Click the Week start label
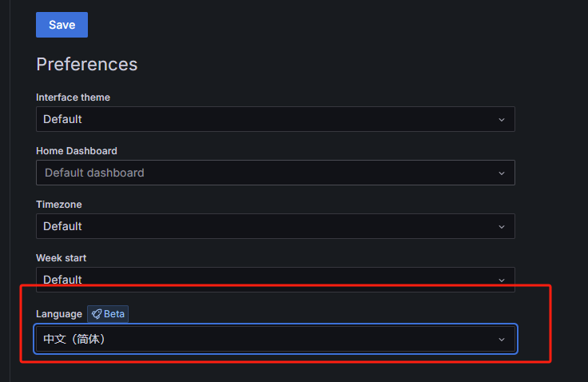This screenshot has width=588, height=382. click(x=61, y=258)
